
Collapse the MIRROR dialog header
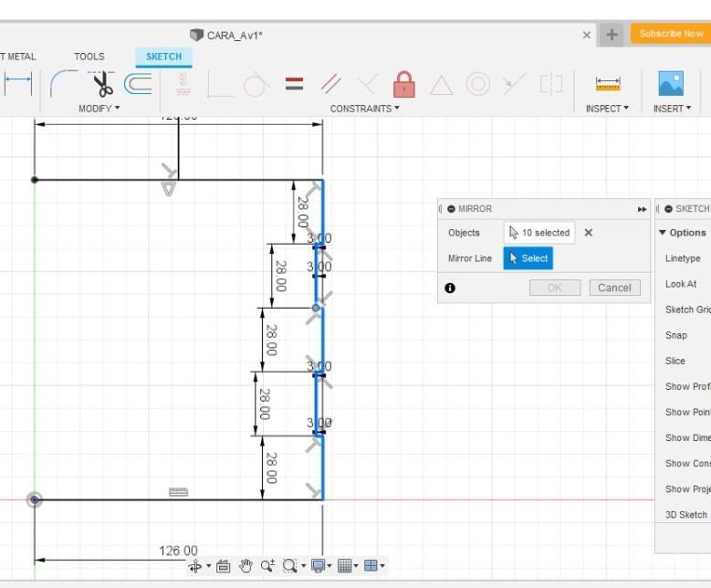[x=451, y=209]
